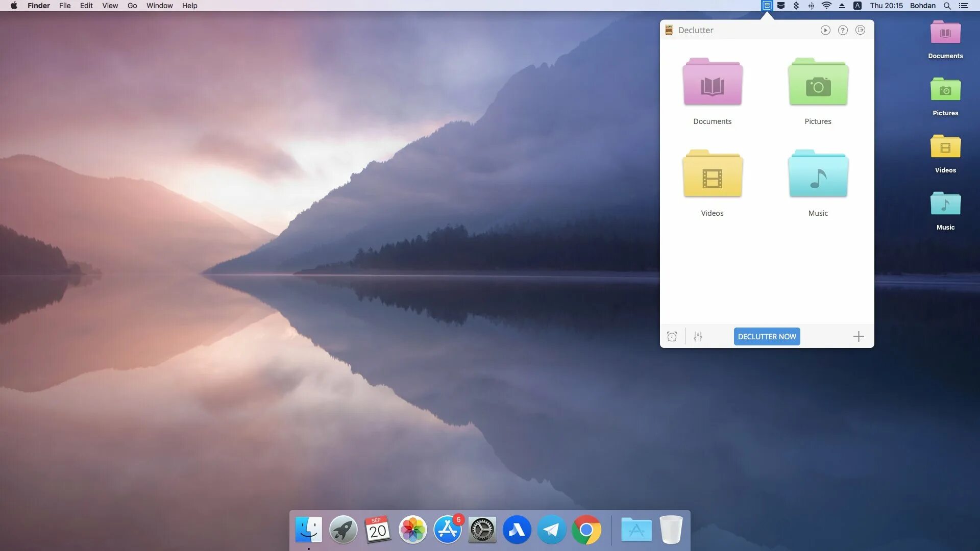Screen dimensions: 980x551
Task: Open the Music folder on the desktop
Action: coord(945,205)
